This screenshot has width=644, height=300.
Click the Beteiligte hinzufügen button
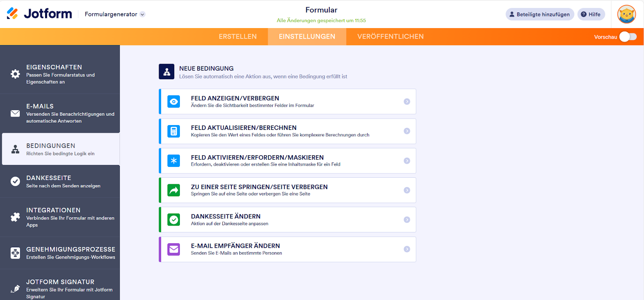(539, 14)
